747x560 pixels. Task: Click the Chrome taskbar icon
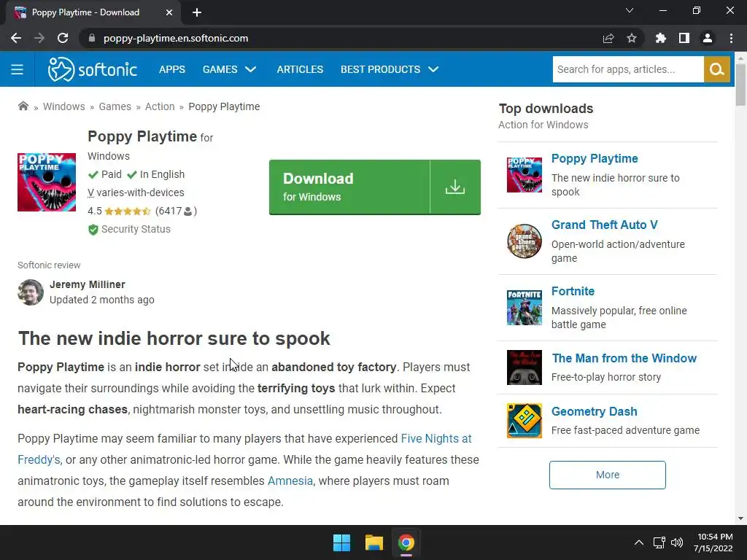406,542
